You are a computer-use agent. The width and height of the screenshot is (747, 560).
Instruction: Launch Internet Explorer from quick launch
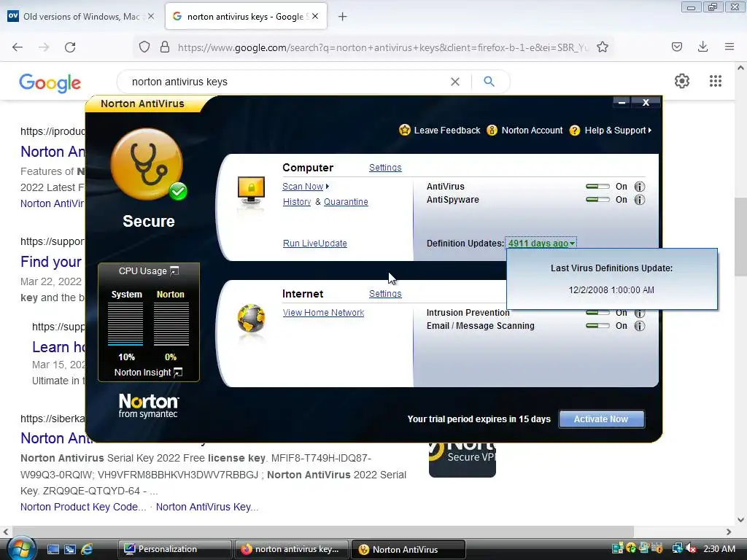coord(87,549)
